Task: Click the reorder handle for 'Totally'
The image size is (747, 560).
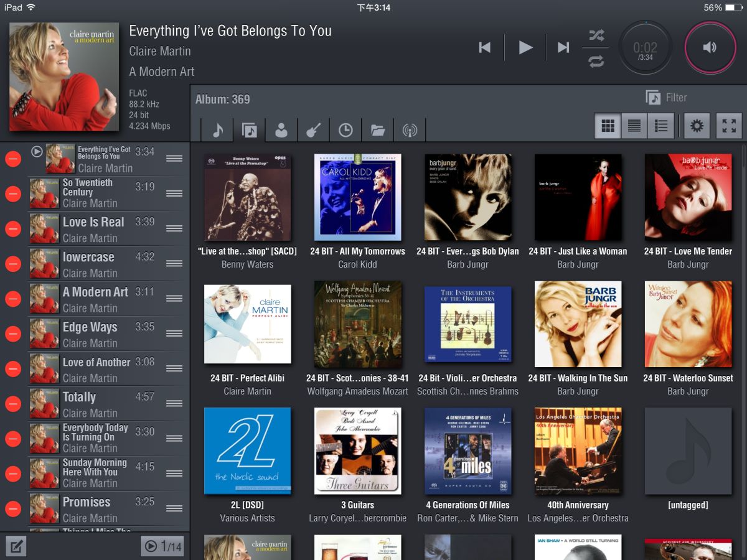Action: click(174, 403)
